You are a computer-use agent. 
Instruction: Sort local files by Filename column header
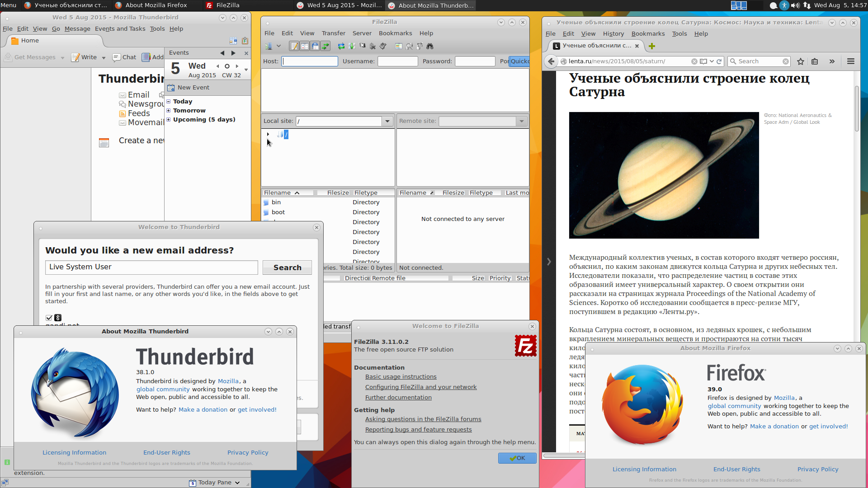point(288,193)
